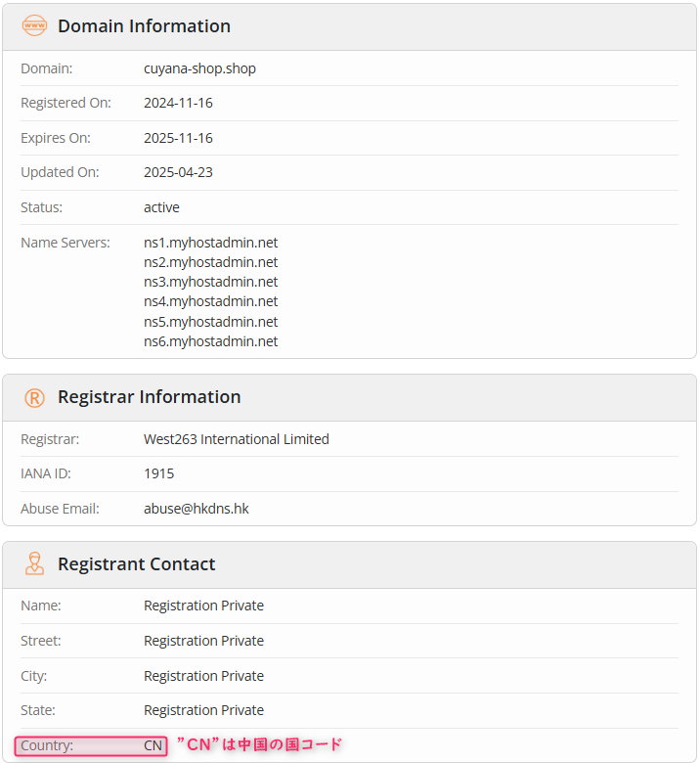Click the Registered On date 2024-11-16
700x763 pixels.
pos(178,103)
